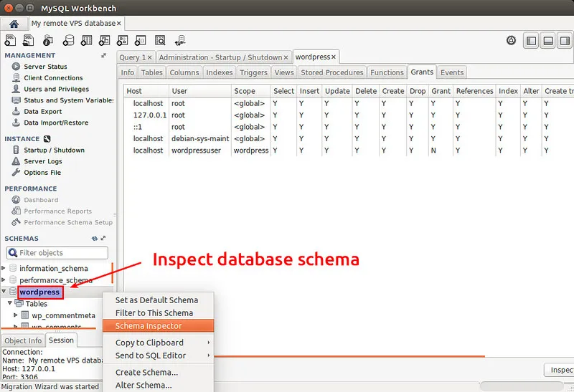Expand the information_schema tree node

pyautogui.click(x=4, y=269)
